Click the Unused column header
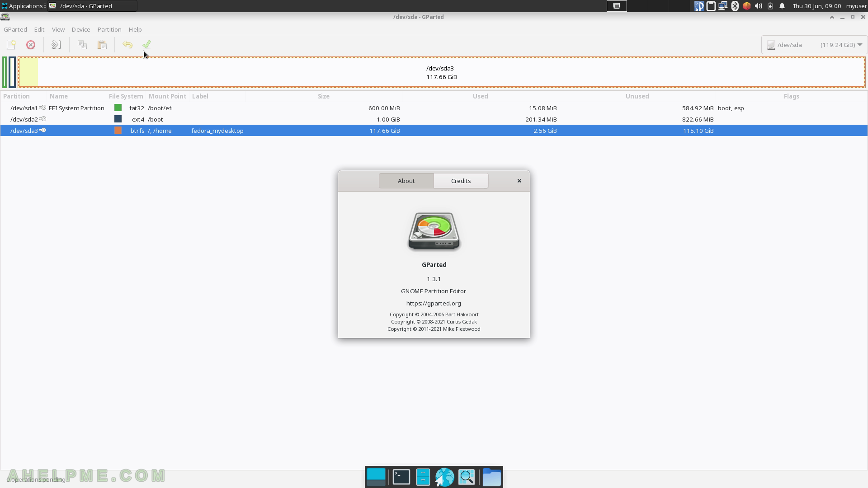The height and width of the screenshot is (488, 868). [637, 96]
